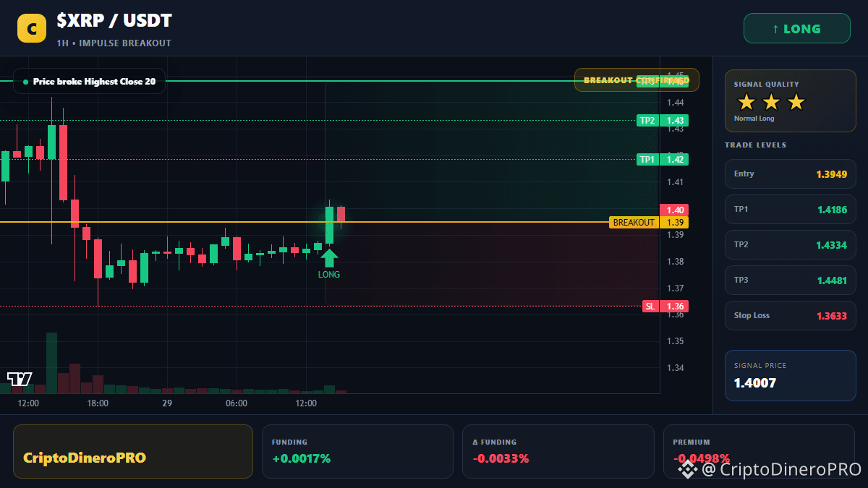Viewport: 868px width, 488px height.
Task: Click the green LONG arrow marker
Action: tap(329, 257)
